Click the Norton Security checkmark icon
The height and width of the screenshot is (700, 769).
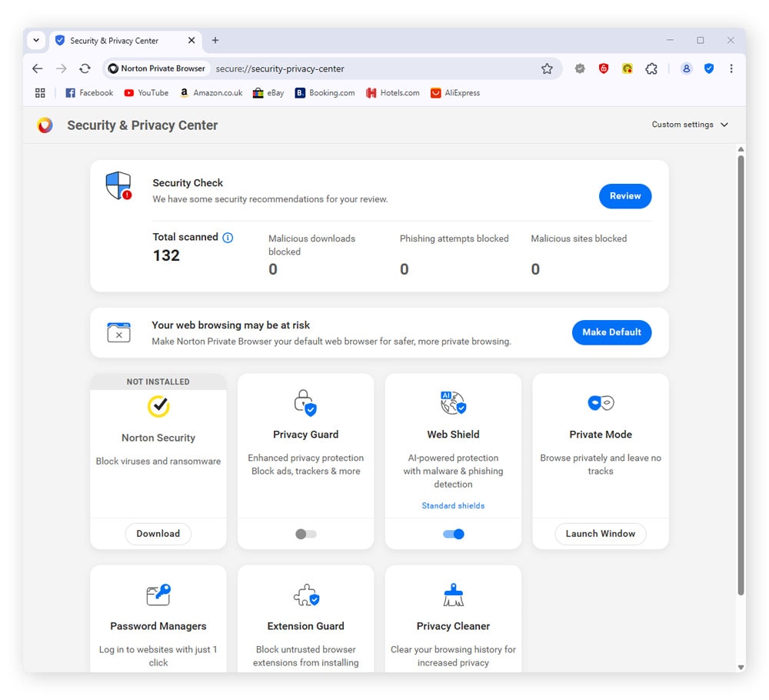(x=158, y=406)
